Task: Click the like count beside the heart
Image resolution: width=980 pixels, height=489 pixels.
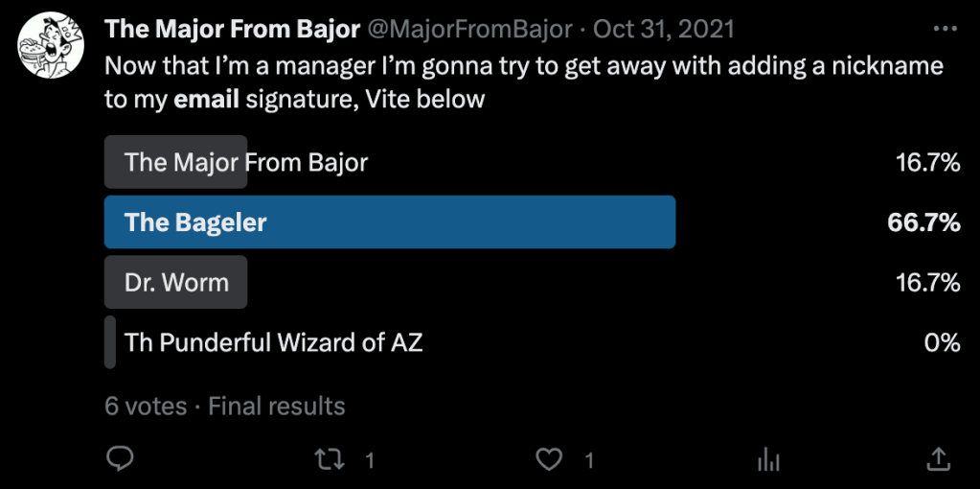Action: [589, 460]
